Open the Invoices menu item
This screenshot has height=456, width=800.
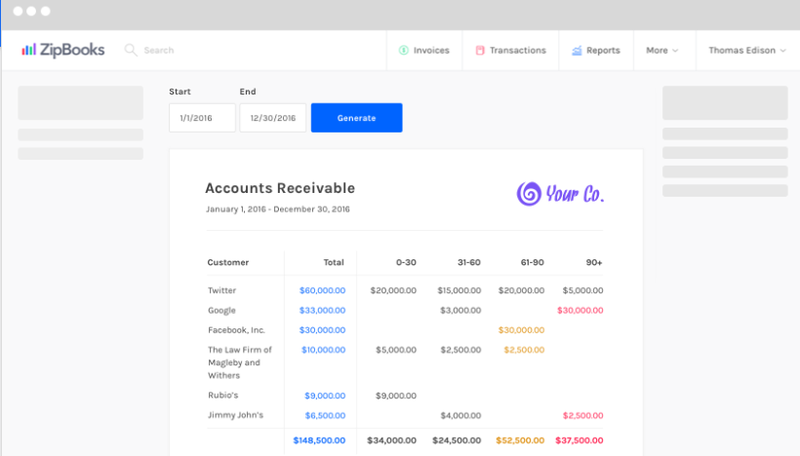(x=424, y=50)
